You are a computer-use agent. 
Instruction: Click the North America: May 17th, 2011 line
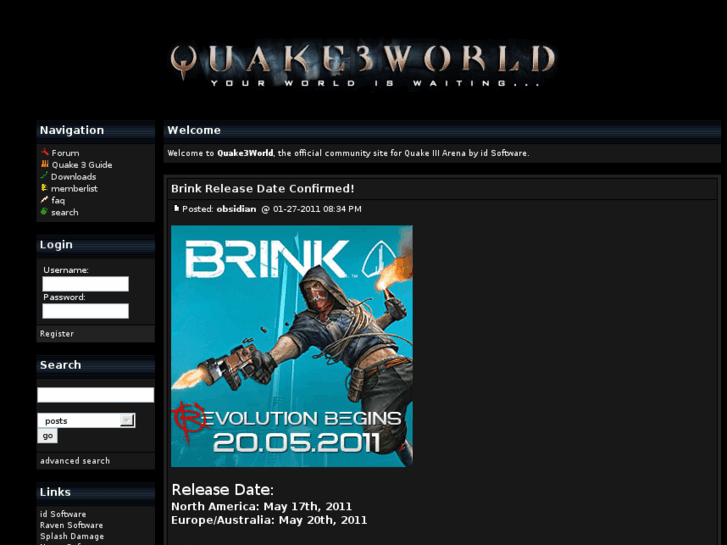[261, 506]
